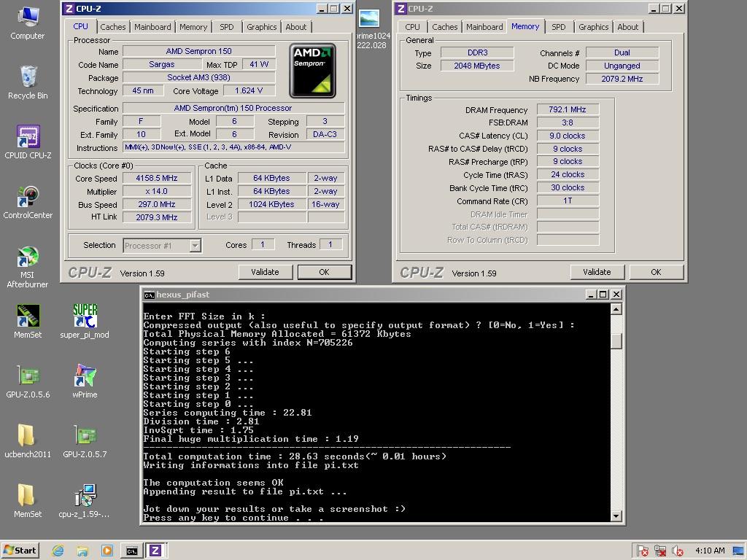Click the pifast scrollbar up arrow
This screenshot has width=747, height=560.
point(616,309)
